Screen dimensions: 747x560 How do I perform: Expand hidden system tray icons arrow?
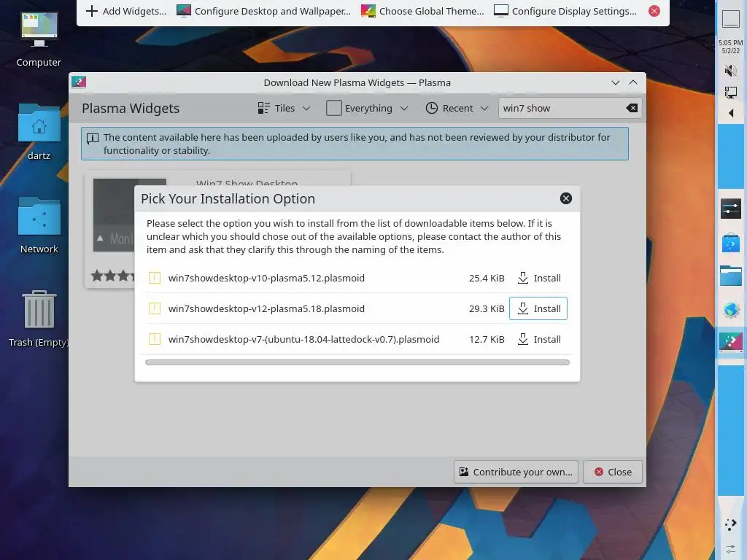(730, 113)
